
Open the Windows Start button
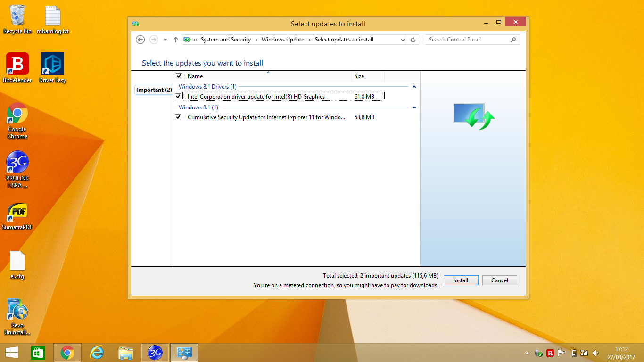[12, 353]
